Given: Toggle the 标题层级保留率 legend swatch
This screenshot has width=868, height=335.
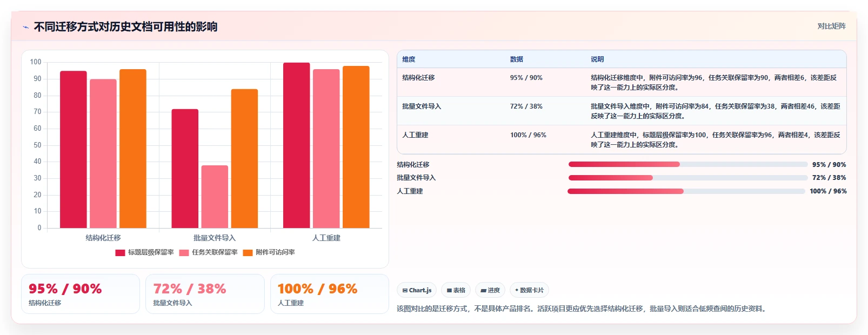Looking at the screenshot, I should pos(120,252).
